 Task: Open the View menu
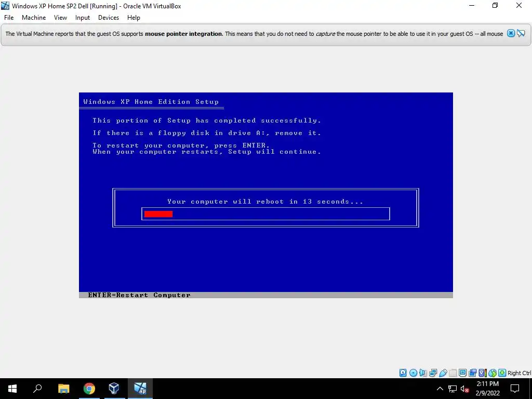click(x=60, y=18)
